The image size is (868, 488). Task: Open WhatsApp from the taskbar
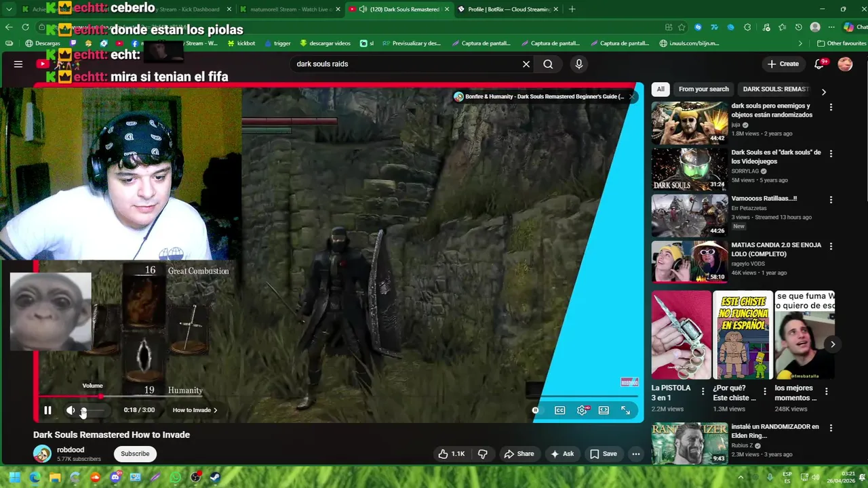click(x=175, y=477)
